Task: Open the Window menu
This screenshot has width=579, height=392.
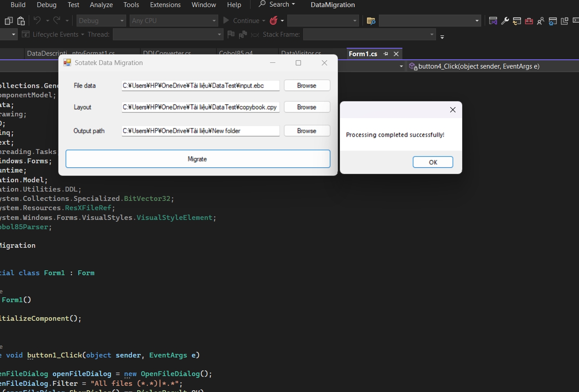Action: pyautogui.click(x=204, y=5)
